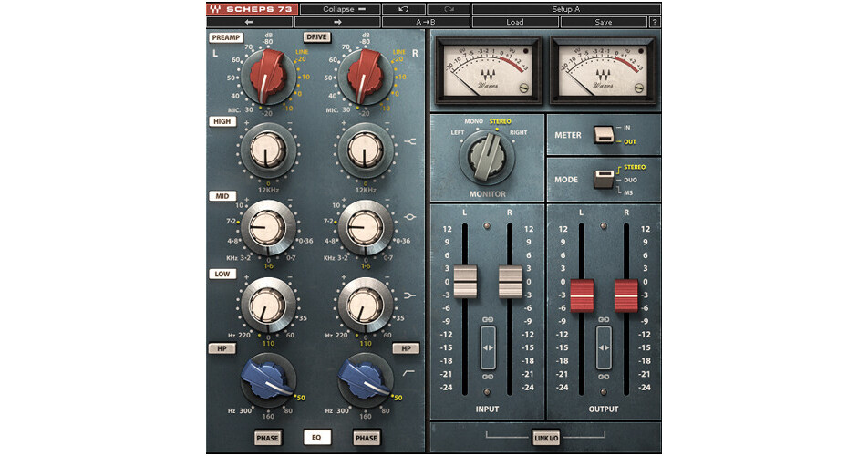Open the Load preset menu
The width and height of the screenshot is (868, 456).
coord(515,22)
